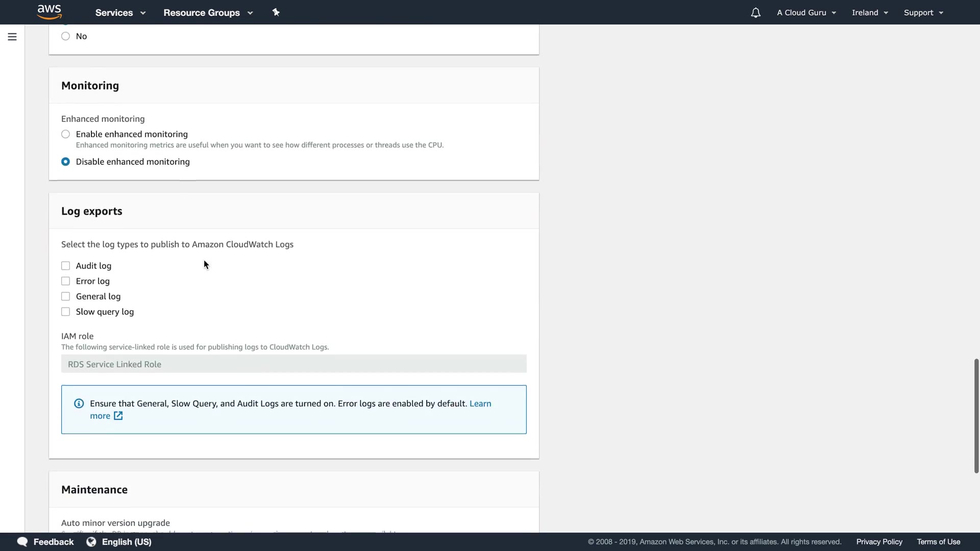Image resolution: width=980 pixels, height=551 pixels.
Task: Click the Terms of Use link
Action: coord(938,542)
